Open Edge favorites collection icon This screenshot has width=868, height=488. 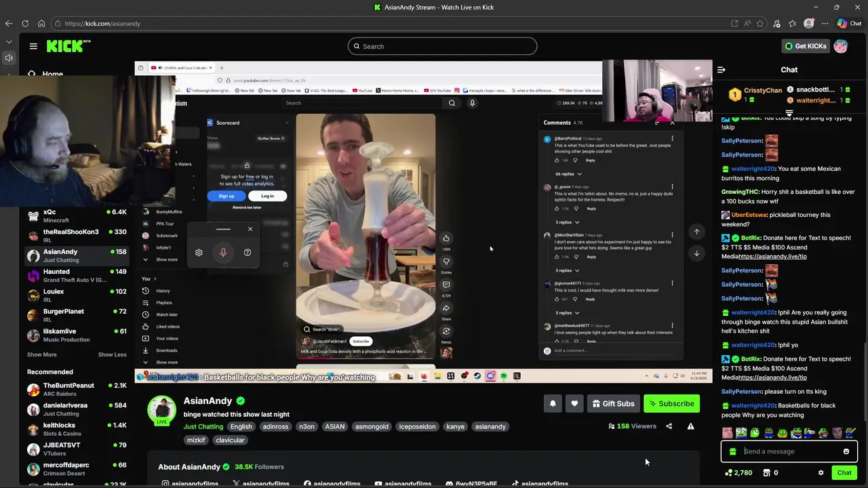[x=792, y=24]
